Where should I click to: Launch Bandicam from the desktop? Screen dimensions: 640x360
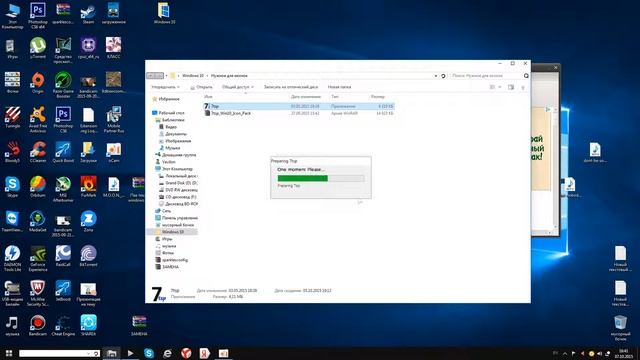[x=38, y=325]
